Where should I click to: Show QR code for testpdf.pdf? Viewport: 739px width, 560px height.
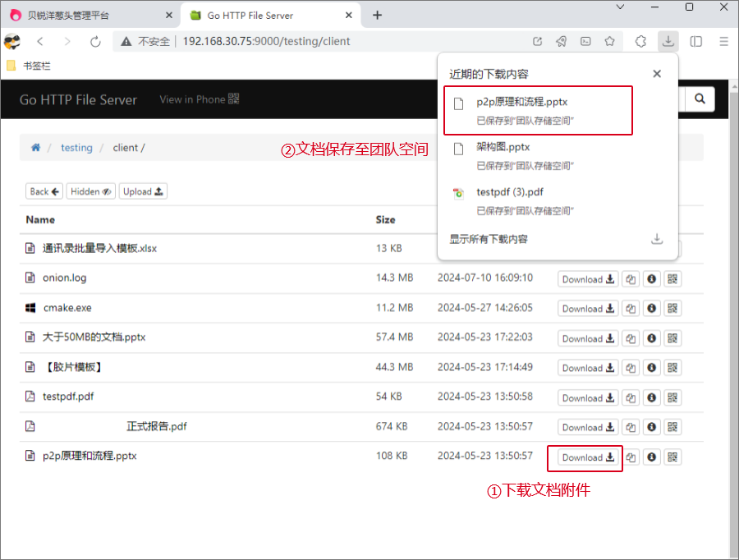(x=672, y=398)
